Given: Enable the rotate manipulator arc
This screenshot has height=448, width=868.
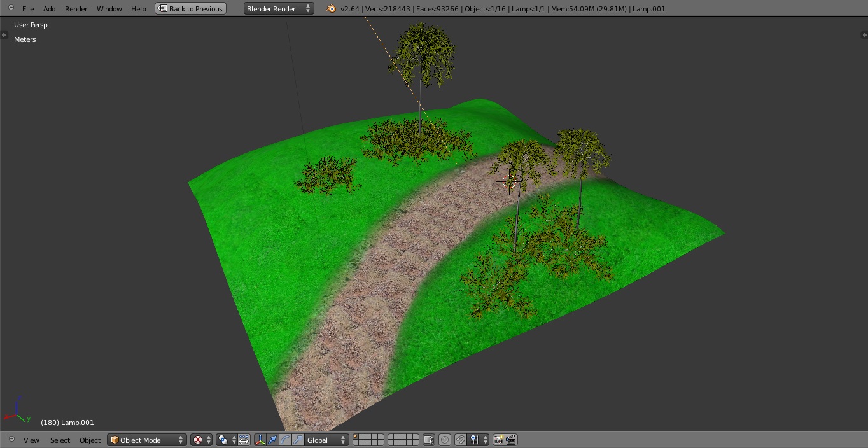Looking at the screenshot, I should pos(285,440).
